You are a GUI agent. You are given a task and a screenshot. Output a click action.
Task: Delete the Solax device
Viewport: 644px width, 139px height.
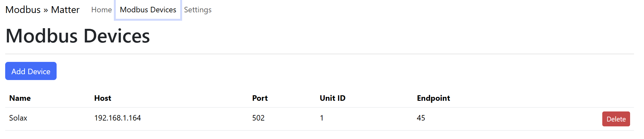pos(616,119)
